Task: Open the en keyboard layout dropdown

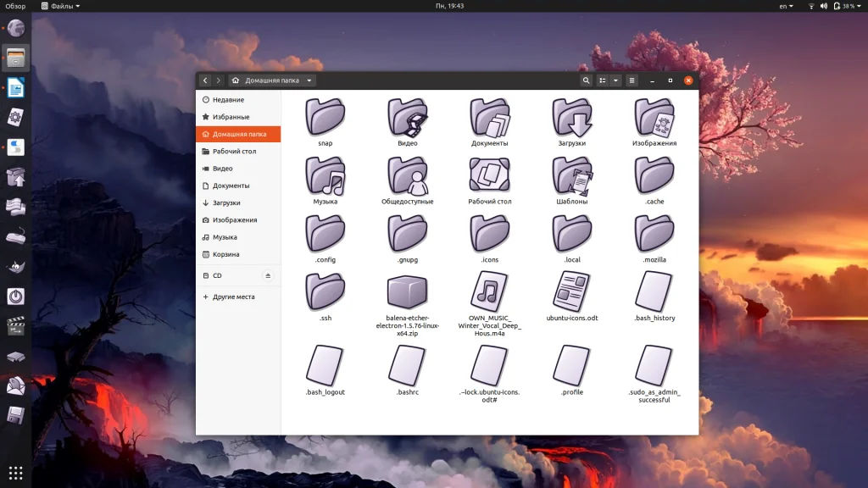Action: (786, 6)
